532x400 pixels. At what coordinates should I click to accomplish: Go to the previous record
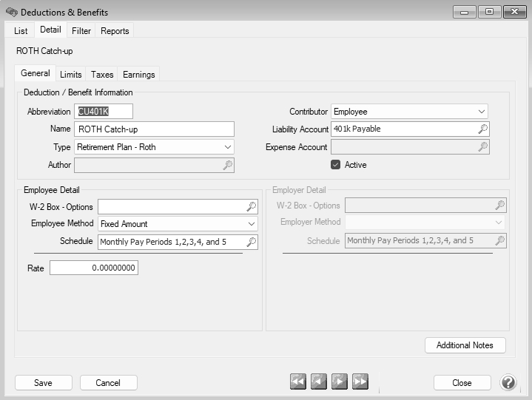coord(319,382)
